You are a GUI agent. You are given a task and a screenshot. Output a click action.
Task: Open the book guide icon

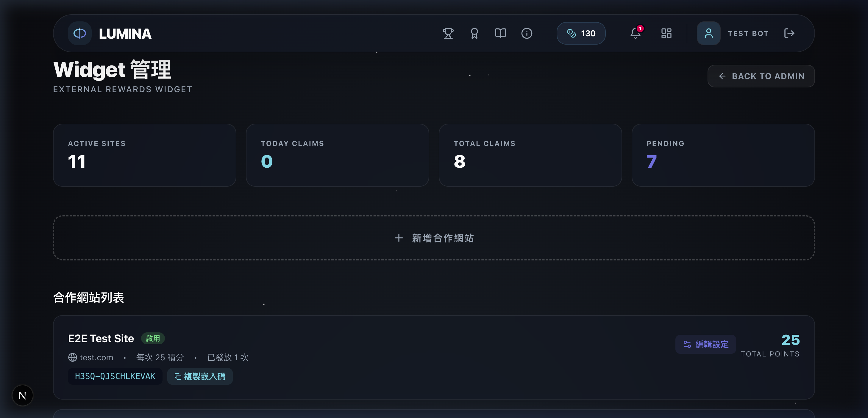pyautogui.click(x=500, y=33)
